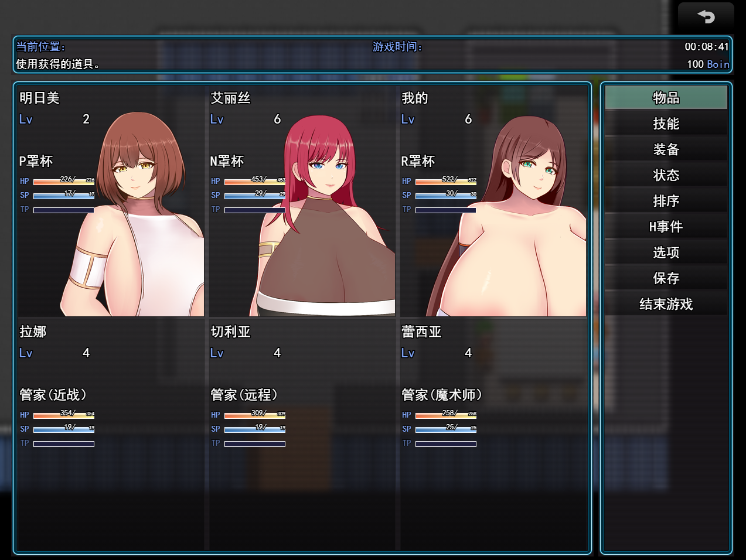Click the 100 Boin currency display
Viewport: 746px width, 560px height.
(x=708, y=64)
